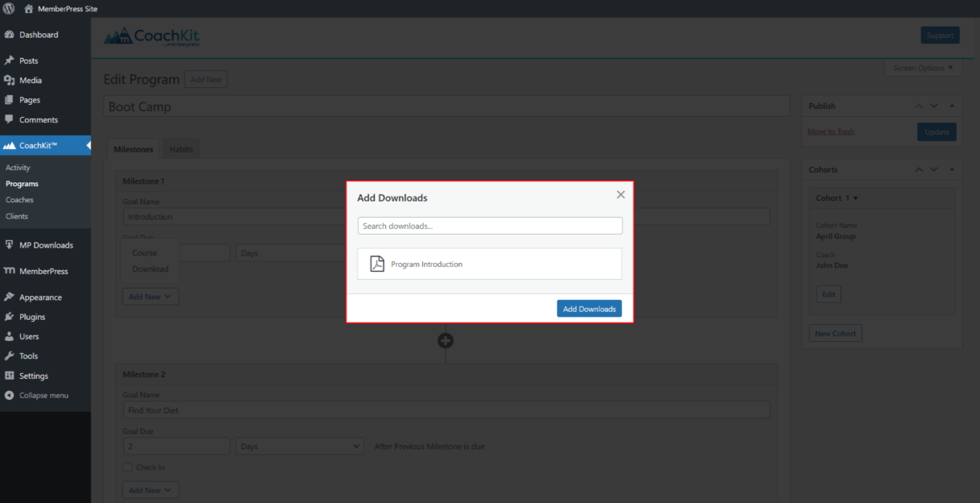The width and height of the screenshot is (980, 503).
Task: Click Milestone 2 Goal Due number field
Action: 176,446
